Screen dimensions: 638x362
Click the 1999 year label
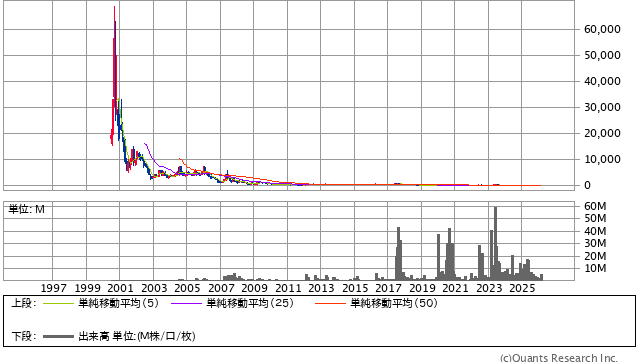pos(87,288)
